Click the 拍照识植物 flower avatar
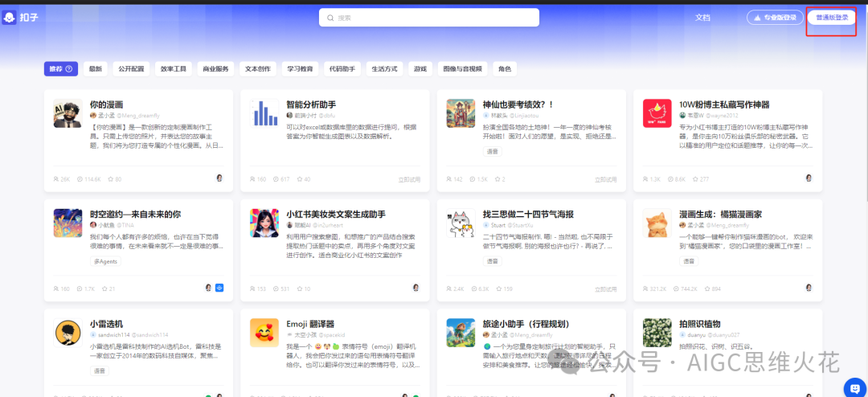This screenshot has width=868, height=397. coord(657,333)
